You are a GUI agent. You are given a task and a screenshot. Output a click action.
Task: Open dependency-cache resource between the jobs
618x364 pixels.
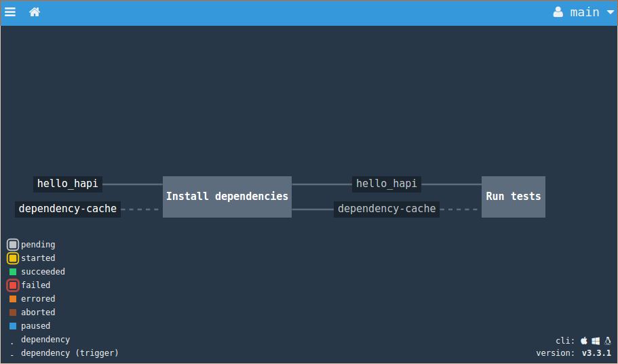coord(387,209)
